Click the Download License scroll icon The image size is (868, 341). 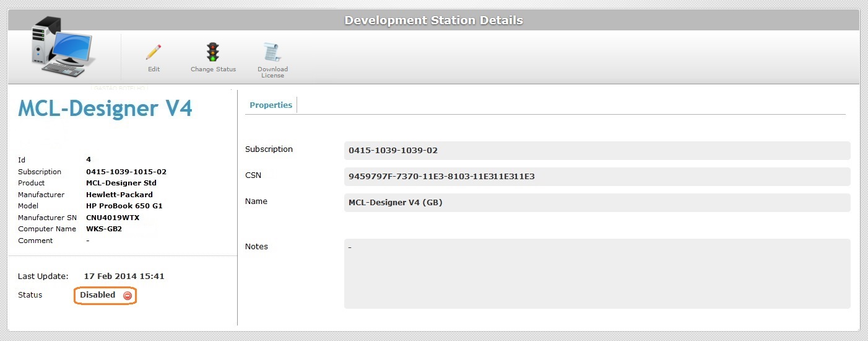(272, 53)
